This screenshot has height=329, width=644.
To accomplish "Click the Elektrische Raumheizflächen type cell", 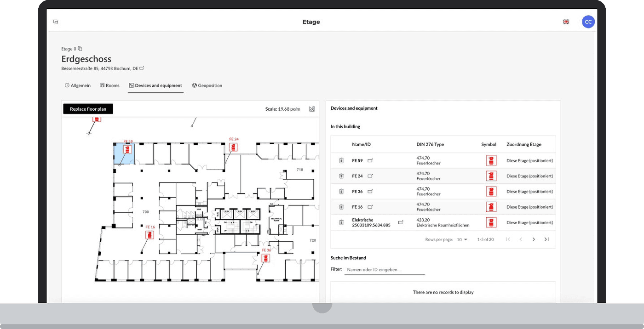I will point(443,225).
